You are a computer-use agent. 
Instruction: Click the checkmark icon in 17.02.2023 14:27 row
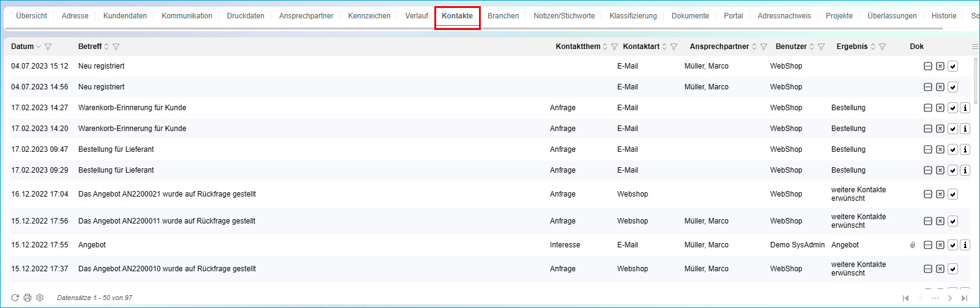click(952, 108)
